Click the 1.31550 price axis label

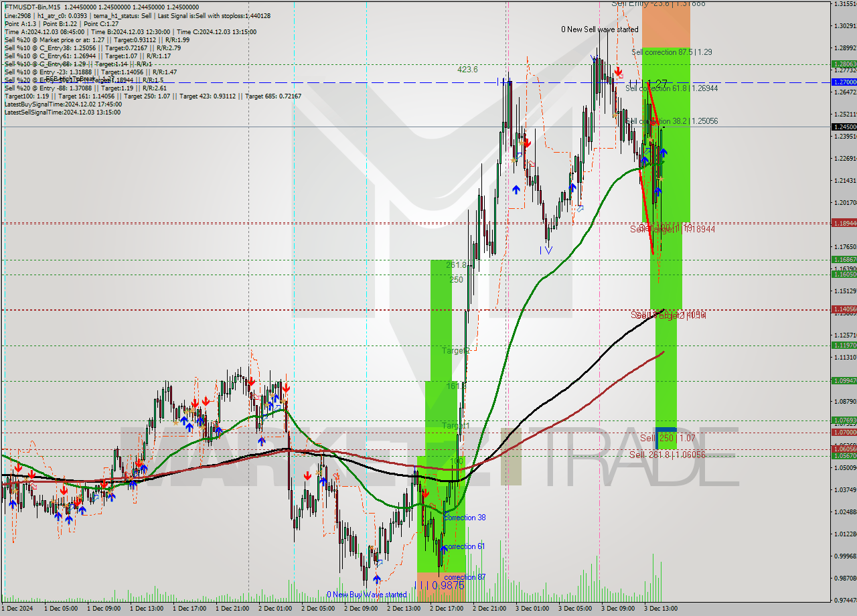pyautogui.click(x=845, y=4)
